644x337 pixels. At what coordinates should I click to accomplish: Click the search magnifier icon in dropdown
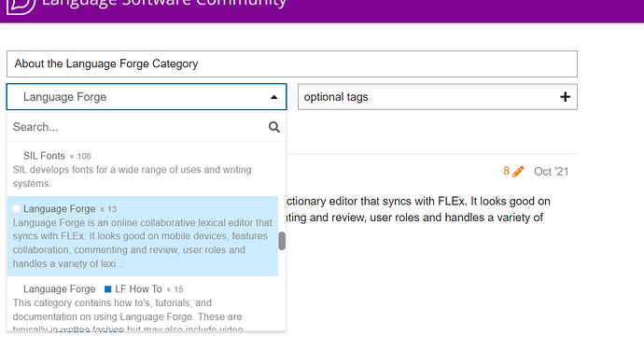pos(274,127)
